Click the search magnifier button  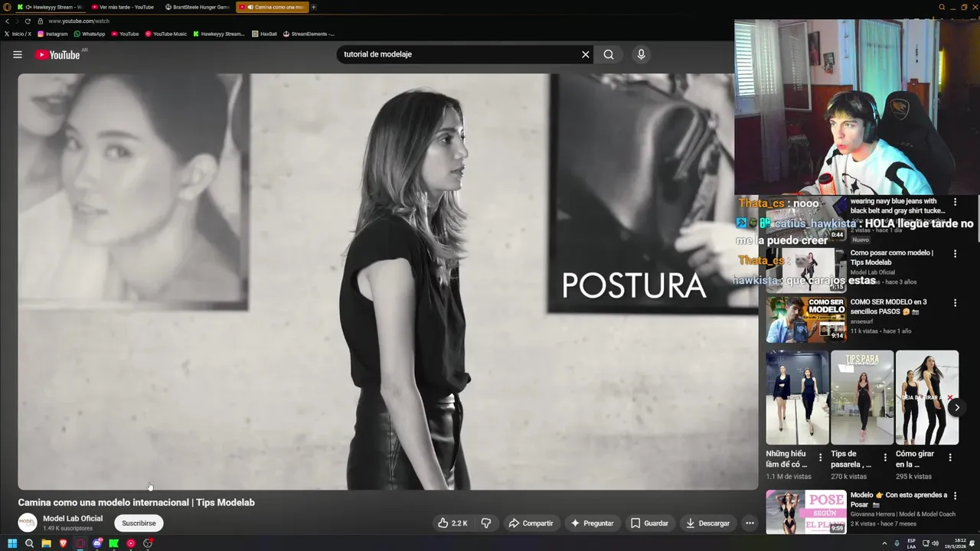[609, 54]
